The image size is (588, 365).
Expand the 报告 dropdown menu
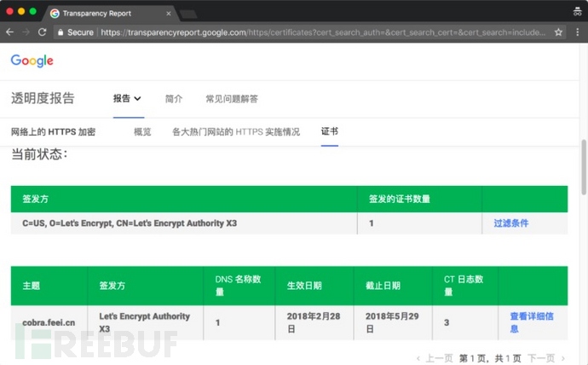127,99
